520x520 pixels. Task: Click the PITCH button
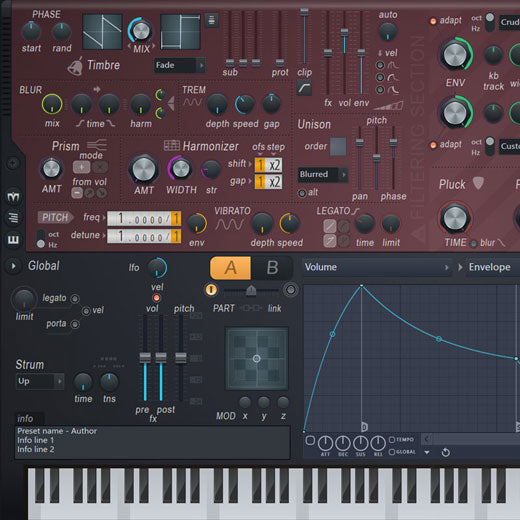(55, 218)
